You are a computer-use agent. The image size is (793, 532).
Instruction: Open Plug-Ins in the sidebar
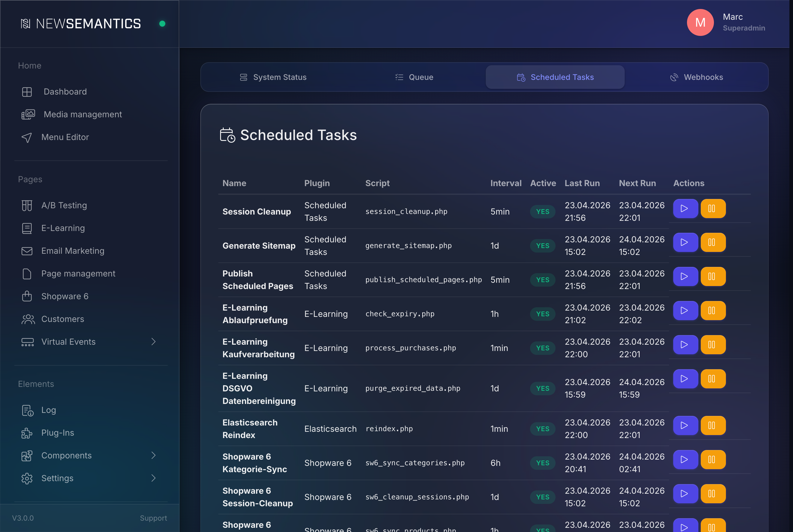[48, 433]
